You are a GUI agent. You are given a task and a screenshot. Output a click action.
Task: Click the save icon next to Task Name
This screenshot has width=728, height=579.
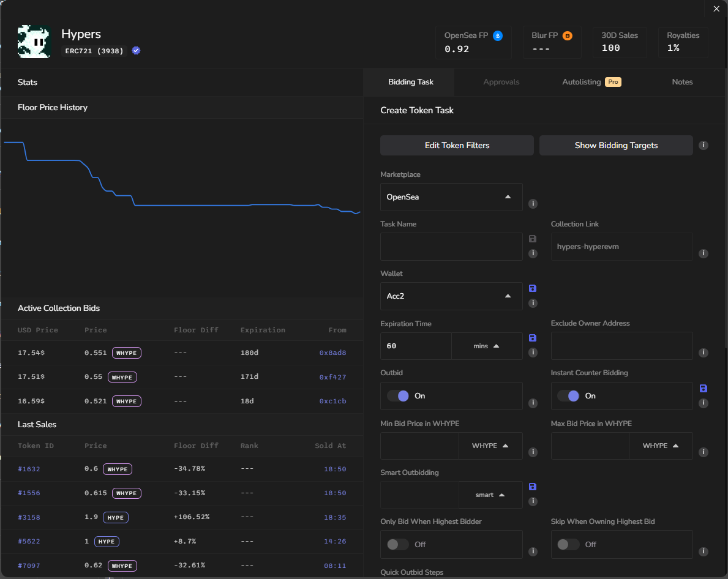pyautogui.click(x=533, y=239)
